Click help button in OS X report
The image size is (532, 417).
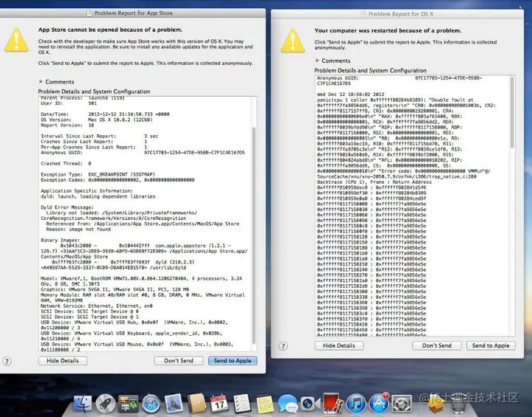pyautogui.click(x=283, y=346)
